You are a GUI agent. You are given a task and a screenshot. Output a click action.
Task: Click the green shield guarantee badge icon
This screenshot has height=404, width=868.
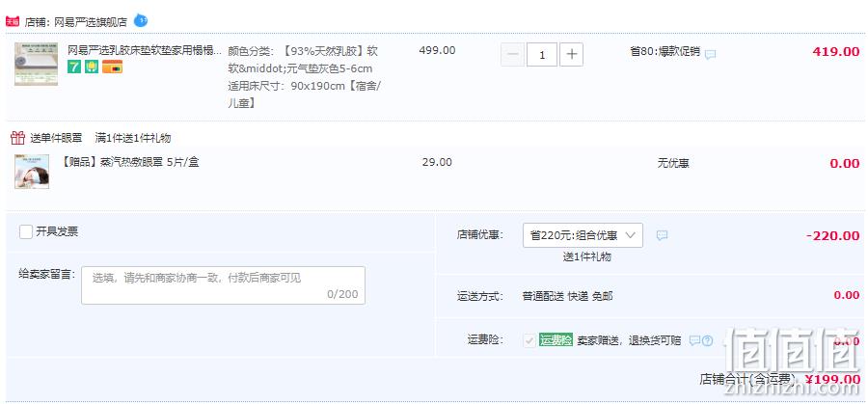pos(92,67)
